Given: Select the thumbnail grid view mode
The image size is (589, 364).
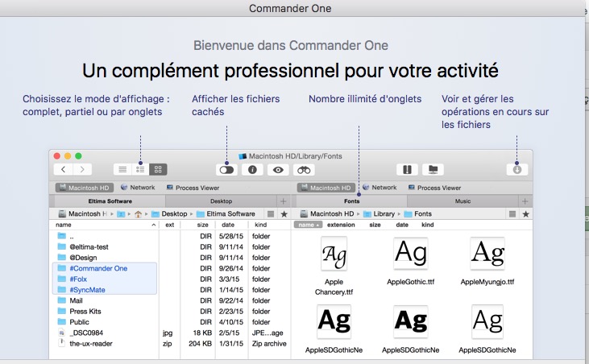Looking at the screenshot, I should [x=158, y=170].
